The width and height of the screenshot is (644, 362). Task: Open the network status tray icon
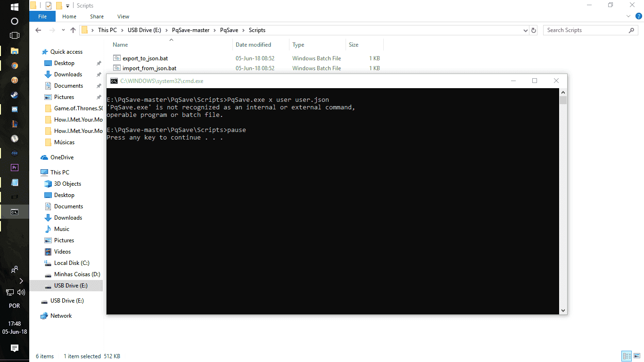[10, 292]
